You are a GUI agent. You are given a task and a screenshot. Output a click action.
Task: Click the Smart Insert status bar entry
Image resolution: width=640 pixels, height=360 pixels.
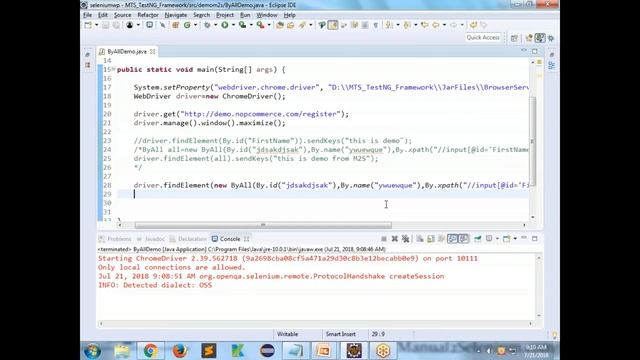(340, 334)
